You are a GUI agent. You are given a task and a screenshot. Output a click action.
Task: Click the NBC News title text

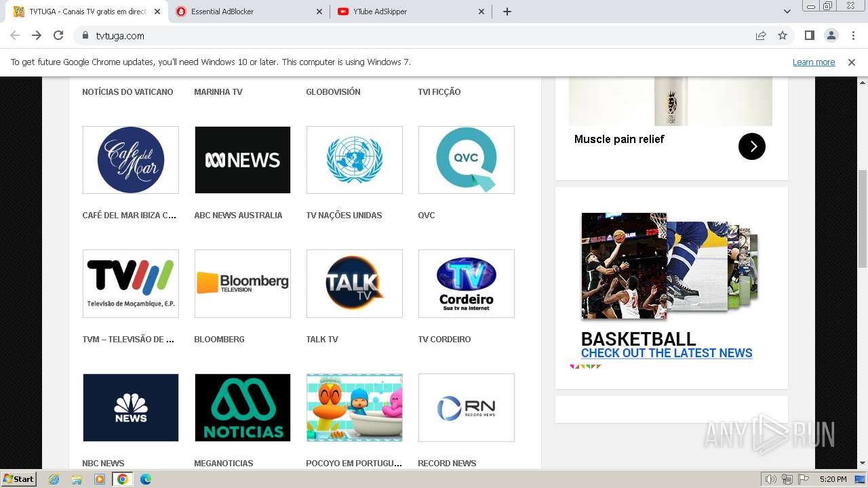103,463
